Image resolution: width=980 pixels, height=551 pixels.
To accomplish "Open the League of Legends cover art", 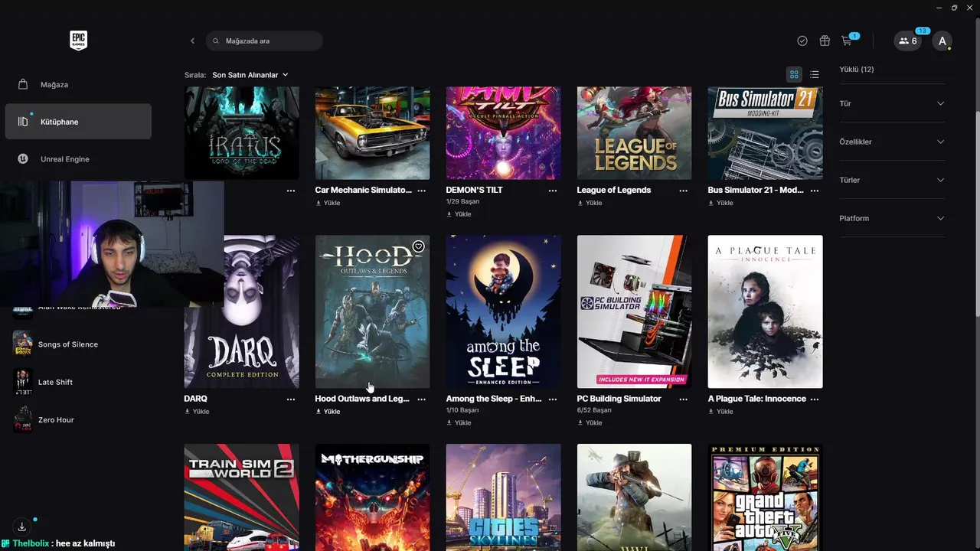I will pos(634,133).
